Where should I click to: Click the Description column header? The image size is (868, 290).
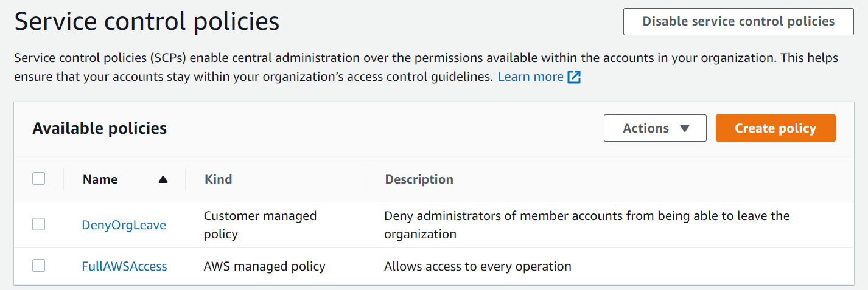[x=419, y=179]
